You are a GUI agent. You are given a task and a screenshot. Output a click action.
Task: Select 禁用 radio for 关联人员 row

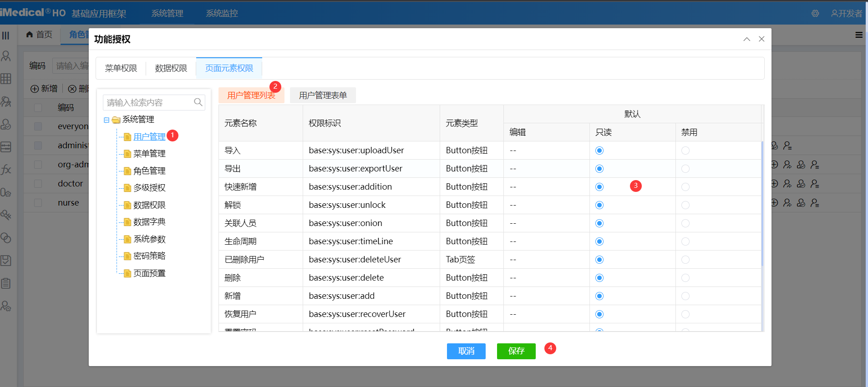(x=685, y=223)
